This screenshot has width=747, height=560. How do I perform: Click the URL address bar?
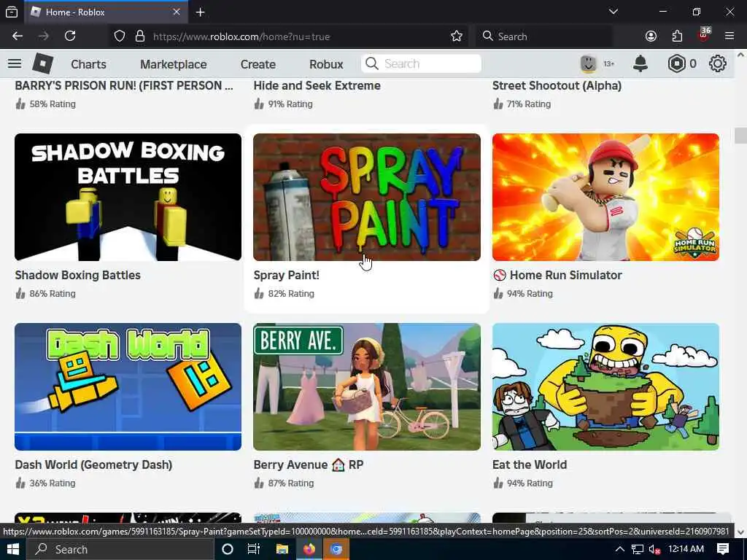(290, 36)
